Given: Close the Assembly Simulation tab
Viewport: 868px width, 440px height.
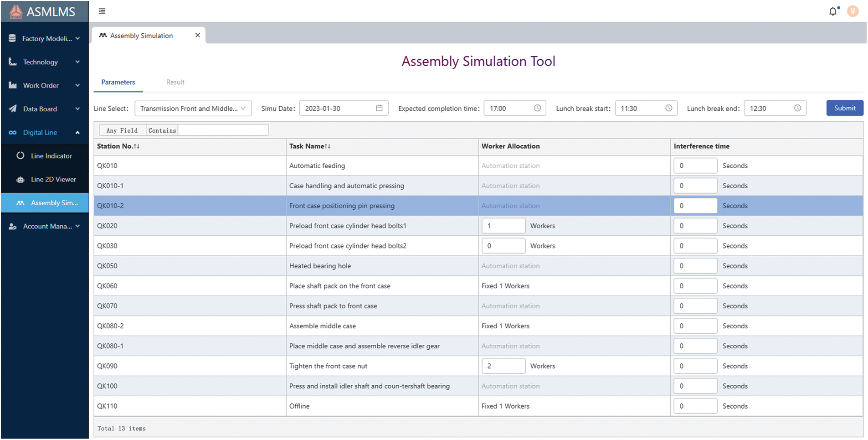Looking at the screenshot, I should click(x=197, y=36).
